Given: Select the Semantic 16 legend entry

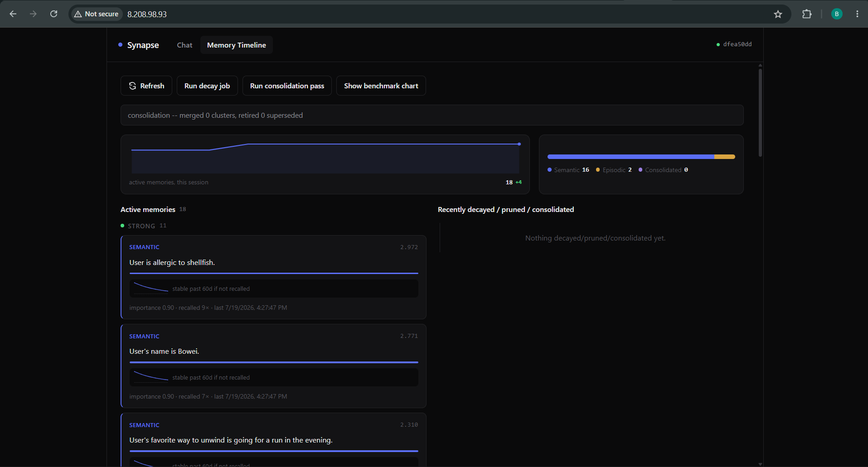Looking at the screenshot, I should (x=568, y=170).
